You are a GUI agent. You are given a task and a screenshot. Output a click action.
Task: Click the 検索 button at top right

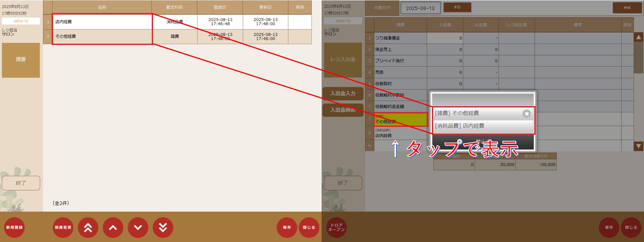pyautogui.click(x=627, y=8)
